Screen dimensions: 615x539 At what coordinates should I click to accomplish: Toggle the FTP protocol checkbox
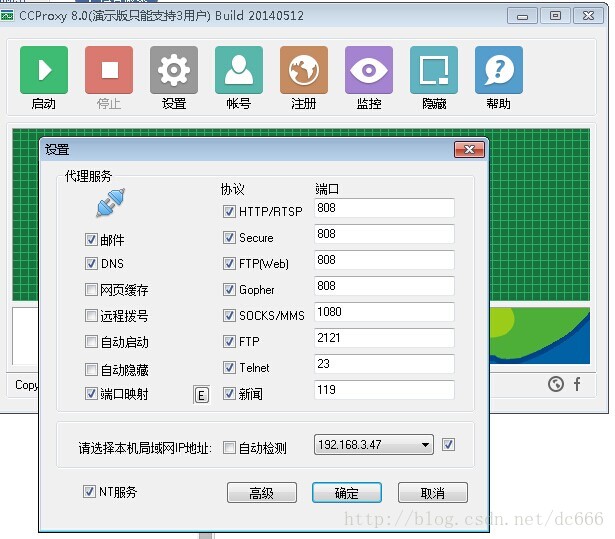[229, 341]
